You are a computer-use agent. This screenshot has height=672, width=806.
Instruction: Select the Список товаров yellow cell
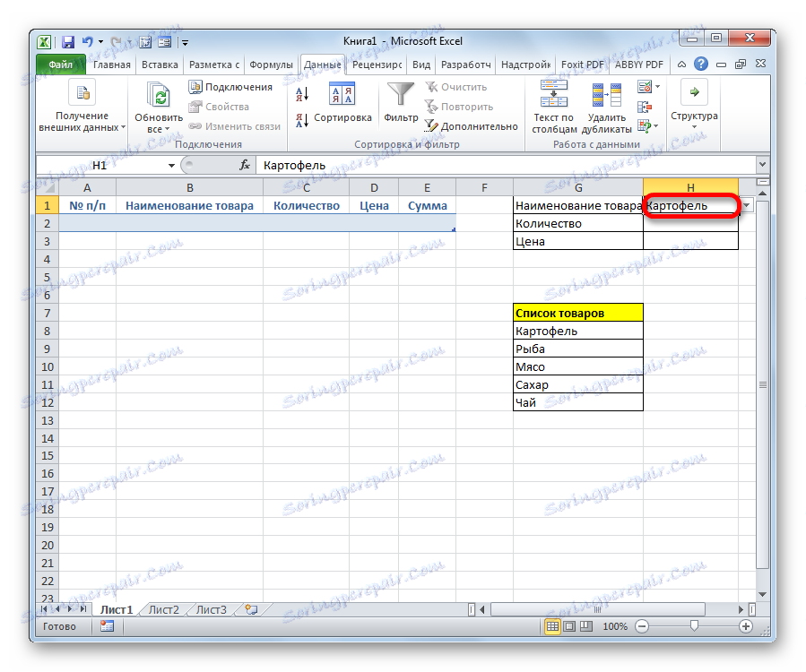(577, 313)
